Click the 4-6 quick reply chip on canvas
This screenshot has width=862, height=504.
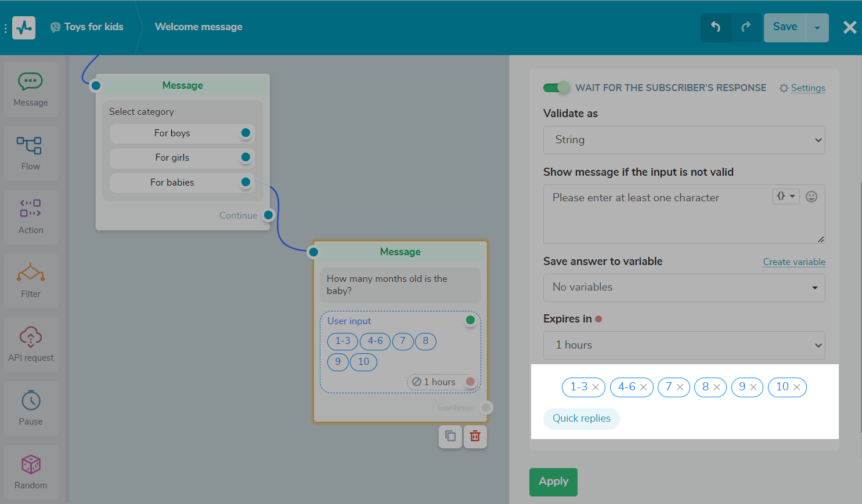tap(375, 341)
